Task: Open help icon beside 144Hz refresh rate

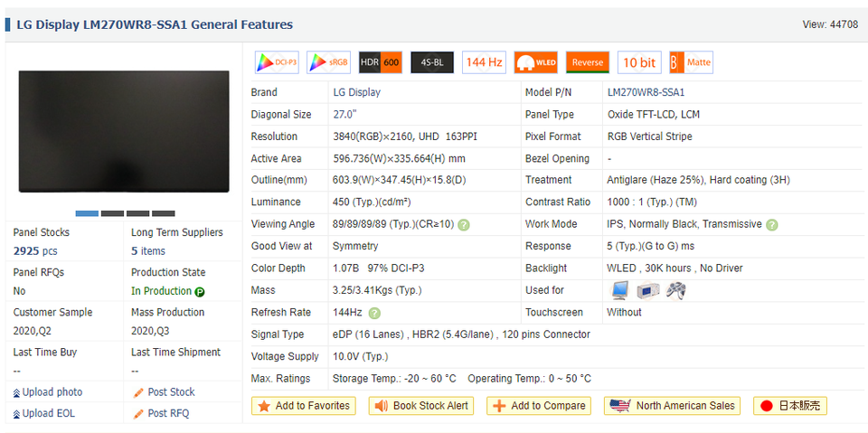Action: [374, 313]
